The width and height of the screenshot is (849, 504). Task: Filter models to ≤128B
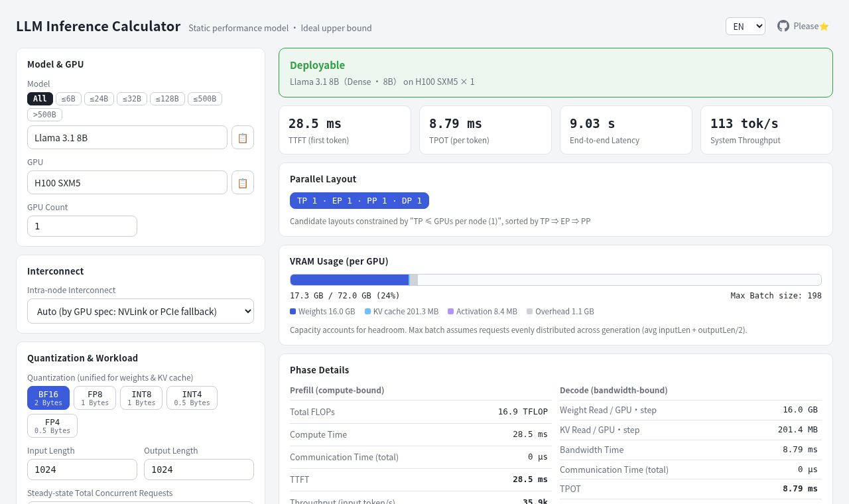[167, 99]
